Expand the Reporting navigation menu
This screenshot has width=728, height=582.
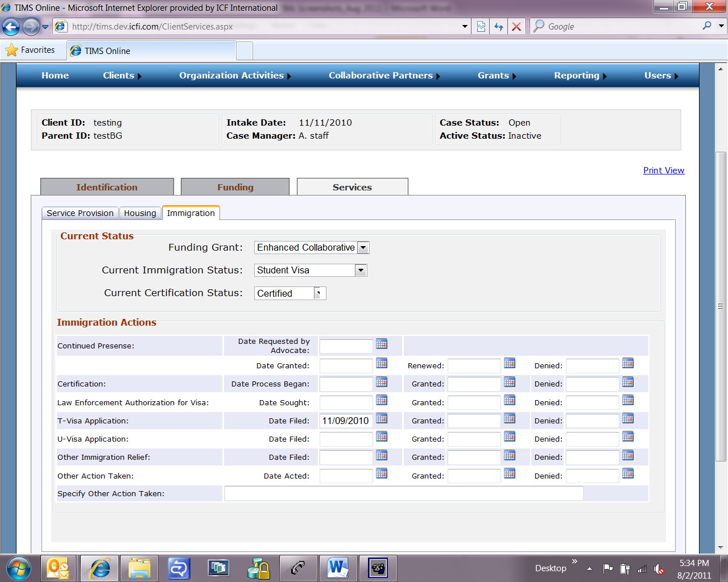[x=581, y=76]
